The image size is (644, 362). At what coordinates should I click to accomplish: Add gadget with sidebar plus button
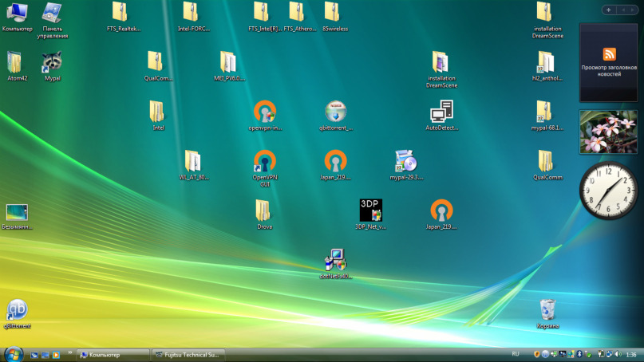609,10
